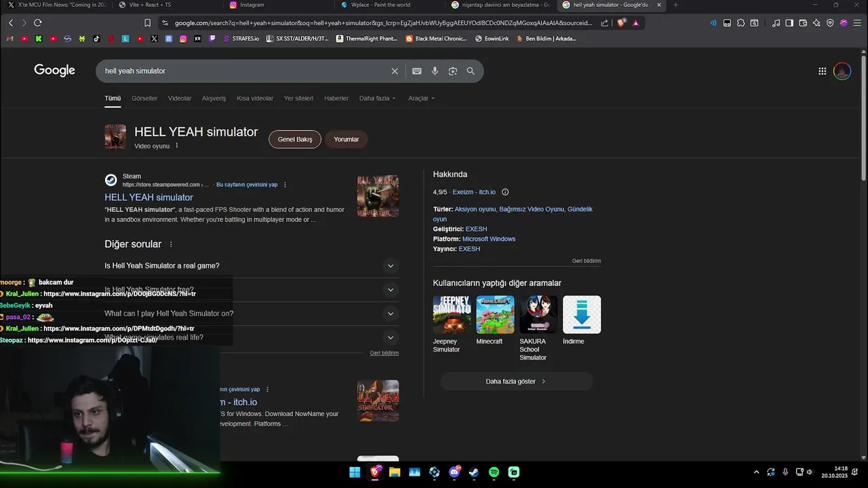The image size is (868, 488).
Task: Click the share page icon in address bar
Action: (x=604, y=22)
